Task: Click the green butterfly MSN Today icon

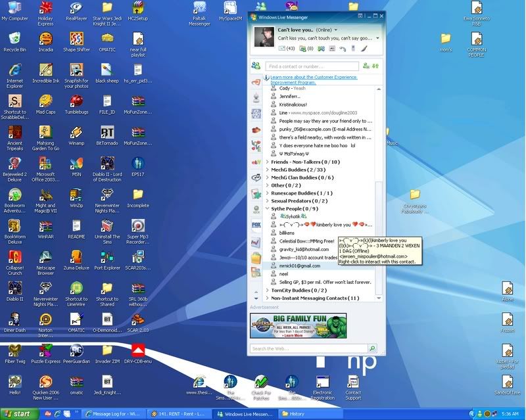Action: coord(321,49)
